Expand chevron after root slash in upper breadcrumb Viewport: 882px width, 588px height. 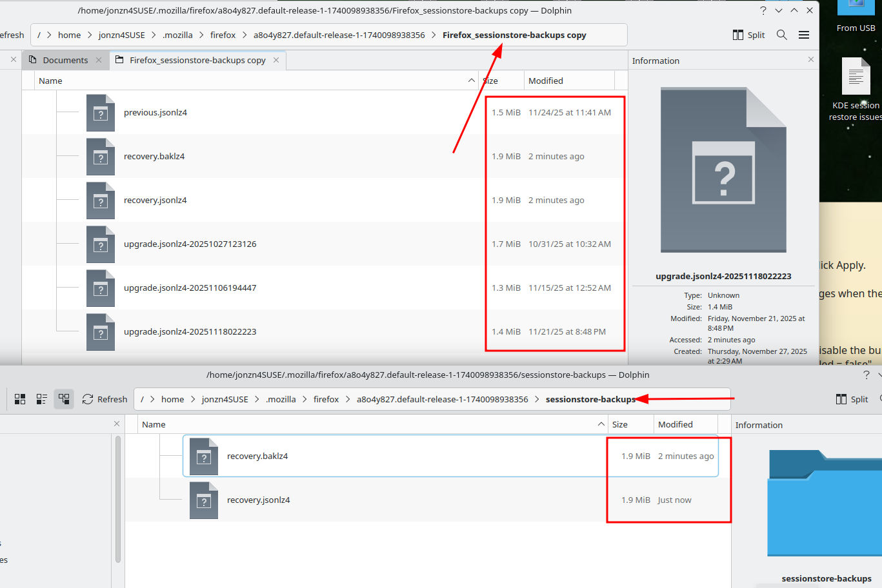coord(48,35)
